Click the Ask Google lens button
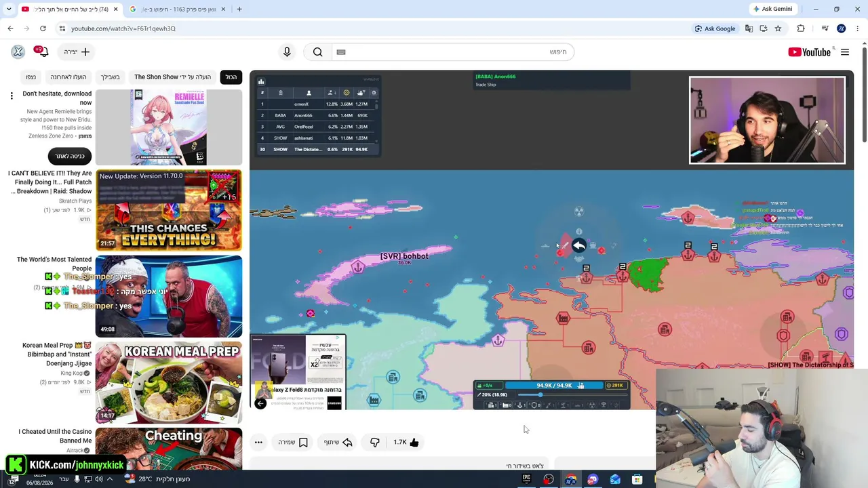Viewport: 868px width, 488px height. (715, 28)
